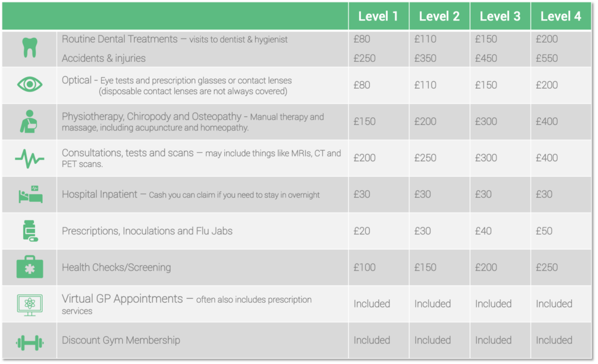This screenshot has width=598, height=364.
Task: Click the eye icon for Optical
Action: pos(30,84)
